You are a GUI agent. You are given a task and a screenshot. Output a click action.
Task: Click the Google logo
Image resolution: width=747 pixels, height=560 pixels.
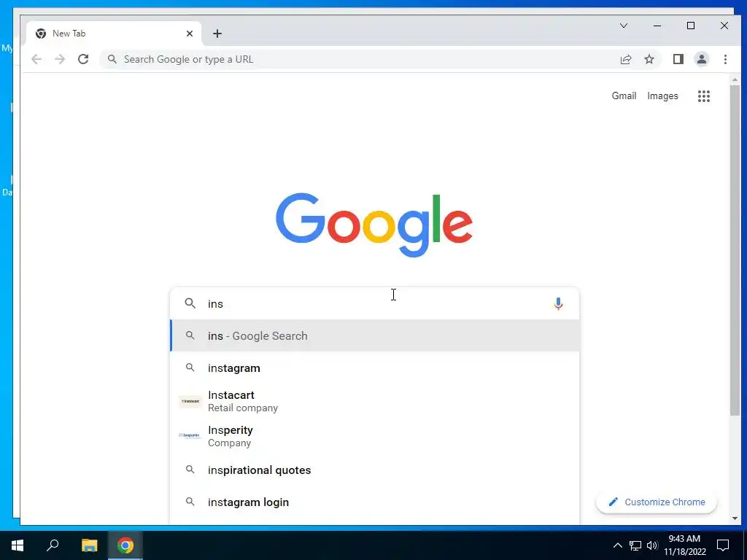click(x=374, y=225)
